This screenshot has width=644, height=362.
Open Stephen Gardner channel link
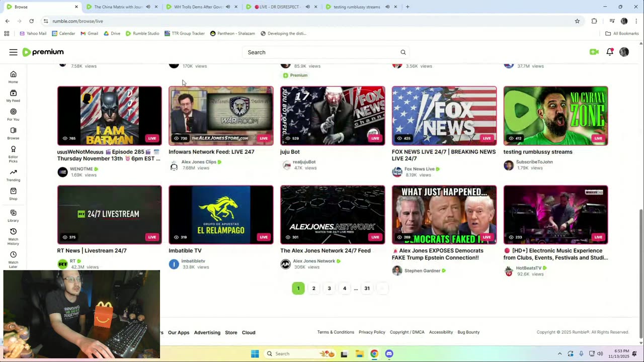pos(422,270)
